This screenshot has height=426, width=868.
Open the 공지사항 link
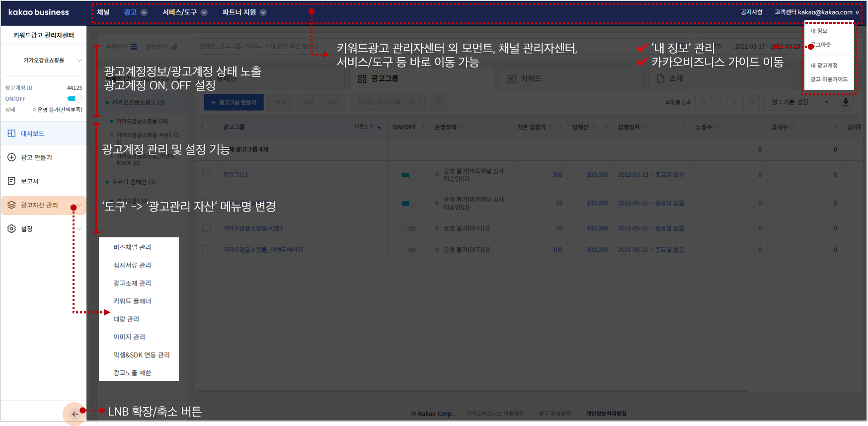click(751, 12)
